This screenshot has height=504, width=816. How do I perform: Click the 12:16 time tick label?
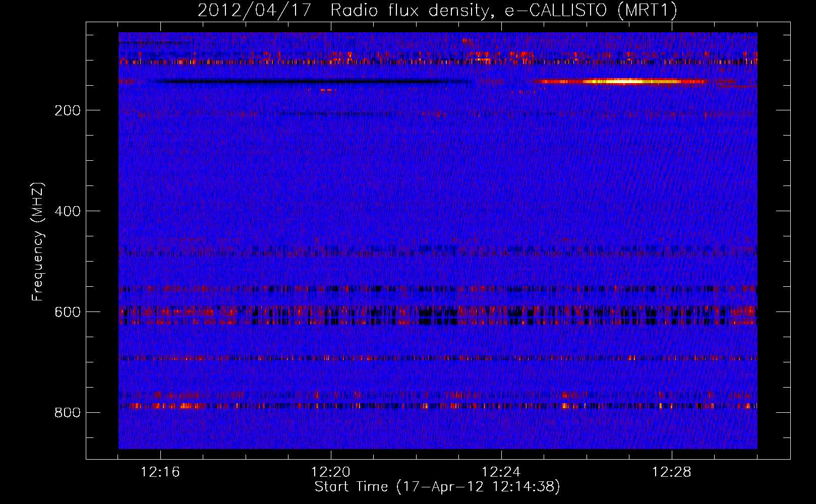(x=160, y=472)
